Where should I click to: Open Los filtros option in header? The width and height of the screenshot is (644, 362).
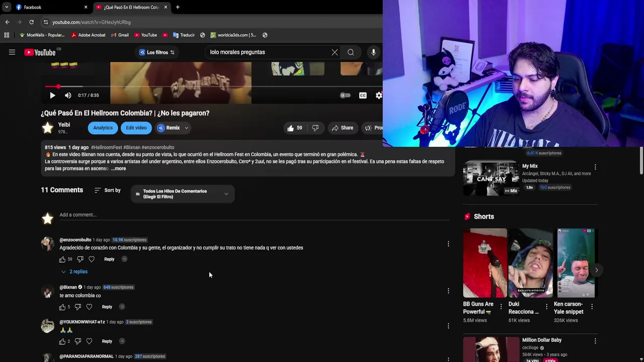pyautogui.click(x=157, y=52)
